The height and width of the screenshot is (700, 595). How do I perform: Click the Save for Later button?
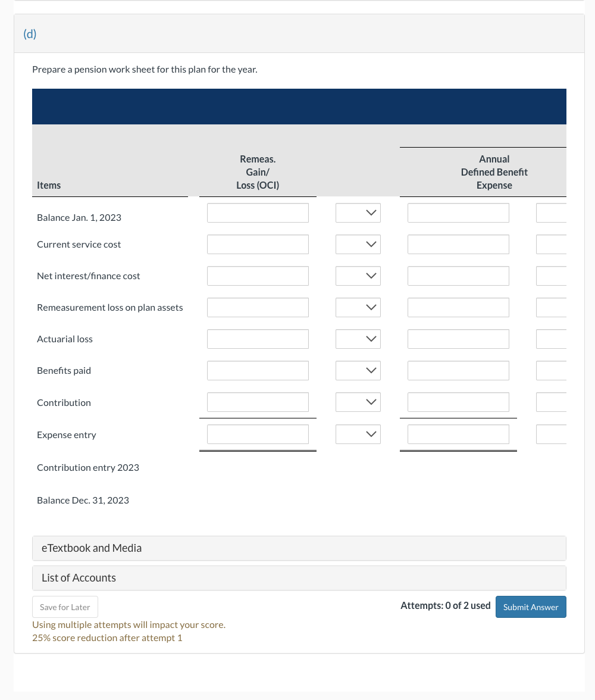(x=65, y=607)
